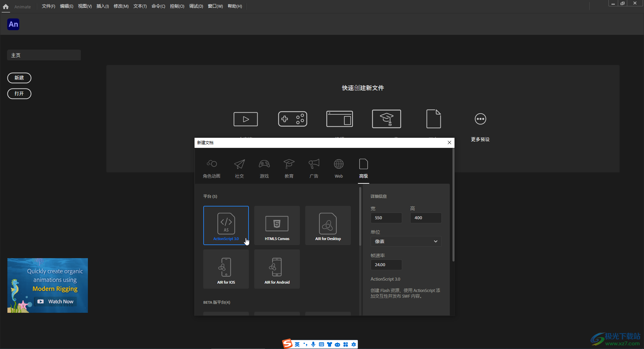
Task: Click the microphone icon in IME bar
Action: 313,344
